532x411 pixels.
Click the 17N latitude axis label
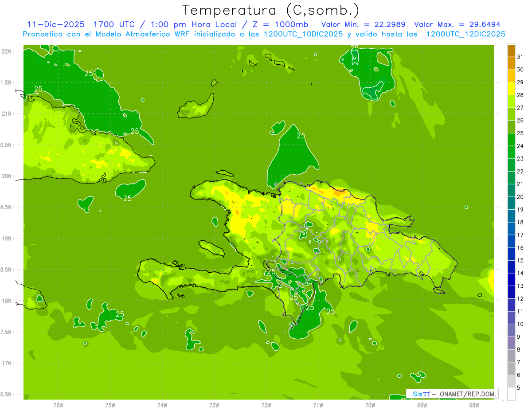pos(7,364)
